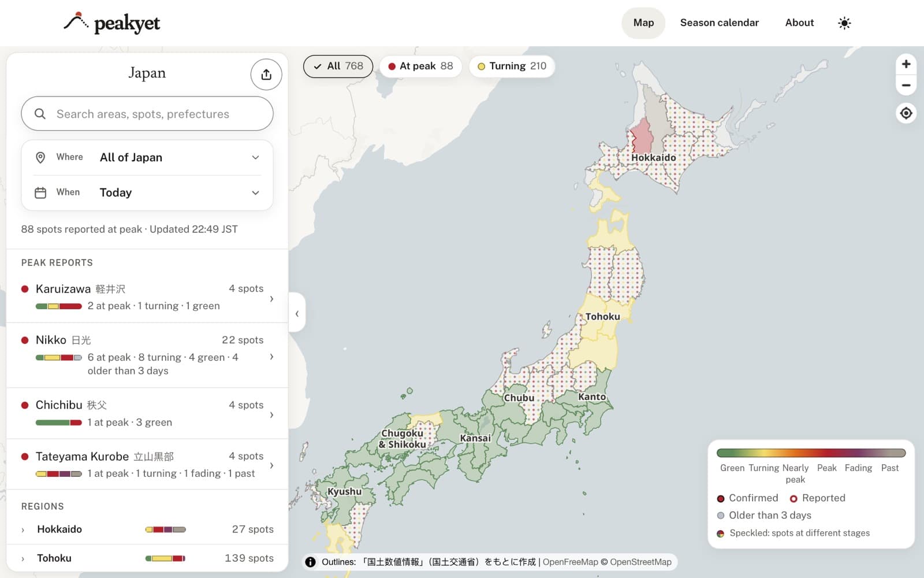Open Karuizawa row chevron
The image size is (924, 578).
point(271,299)
